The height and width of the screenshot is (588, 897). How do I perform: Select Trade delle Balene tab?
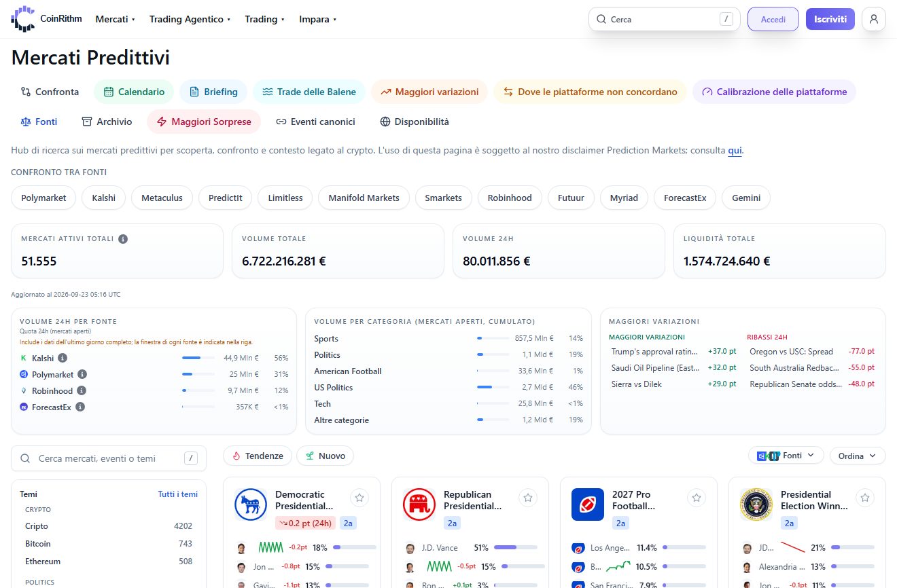point(309,92)
